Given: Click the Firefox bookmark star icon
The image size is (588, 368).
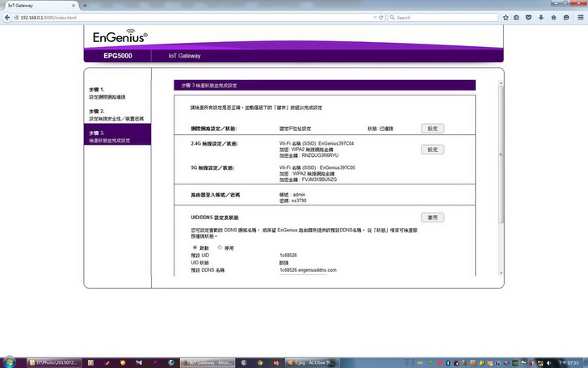Looking at the screenshot, I should click(506, 17).
